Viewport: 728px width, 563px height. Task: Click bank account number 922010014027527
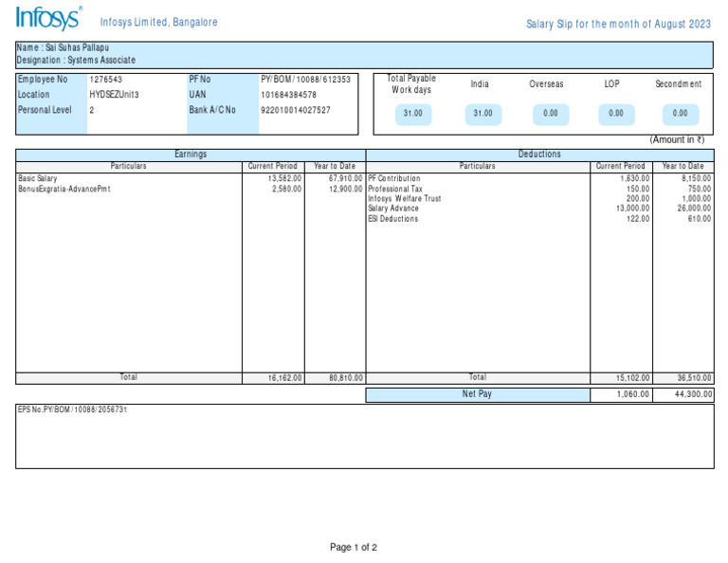296,110
